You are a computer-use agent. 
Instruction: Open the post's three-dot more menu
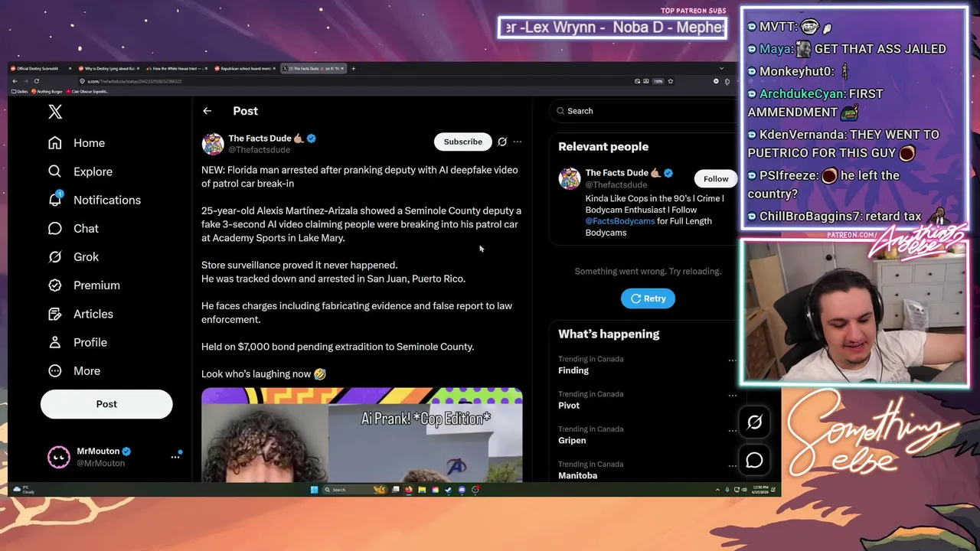[x=518, y=142]
